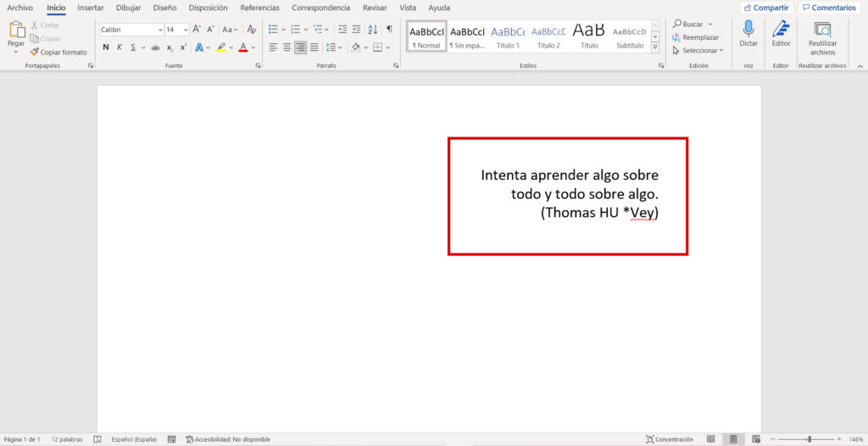The height and width of the screenshot is (446, 868).
Task: Open the Calibri font name dropdown
Action: pyautogui.click(x=160, y=30)
